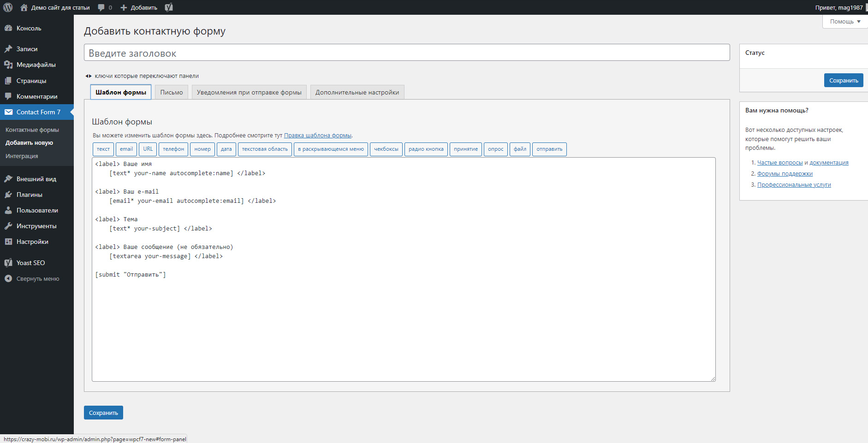Open Настройки in the sidebar

pyautogui.click(x=32, y=242)
